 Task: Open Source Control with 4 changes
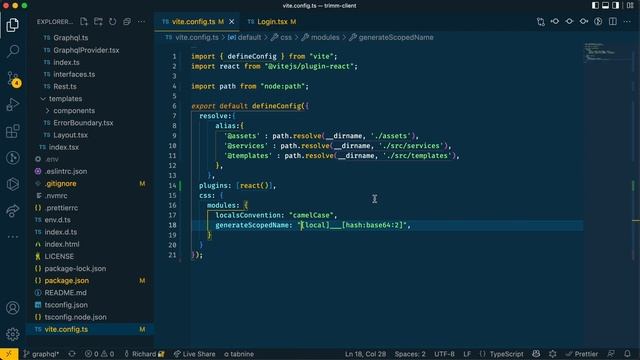point(13,78)
